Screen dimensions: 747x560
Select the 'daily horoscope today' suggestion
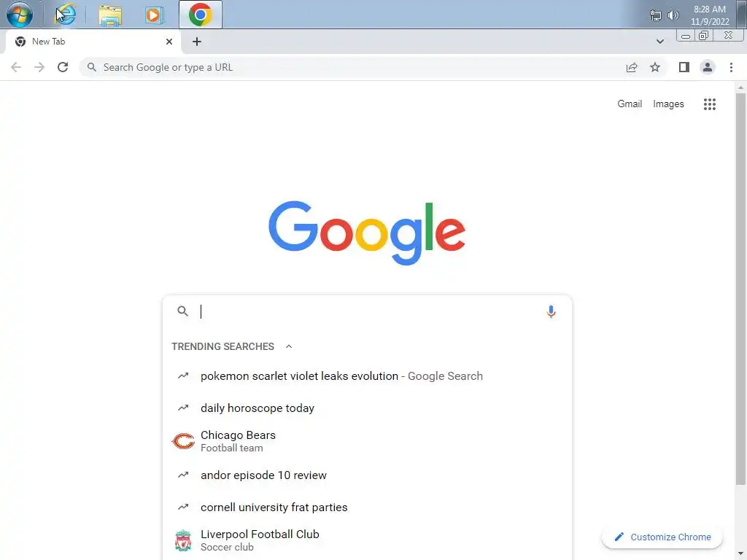click(x=367, y=408)
